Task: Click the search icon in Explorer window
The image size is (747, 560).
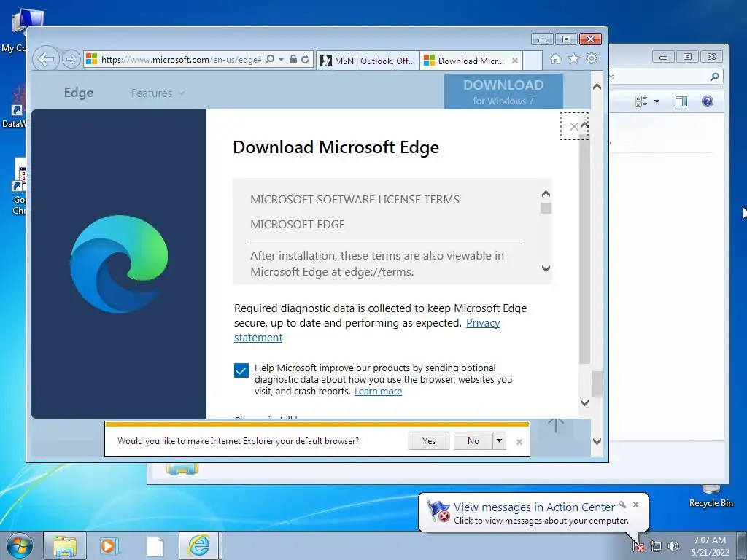Action: click(x=714, y=77)
